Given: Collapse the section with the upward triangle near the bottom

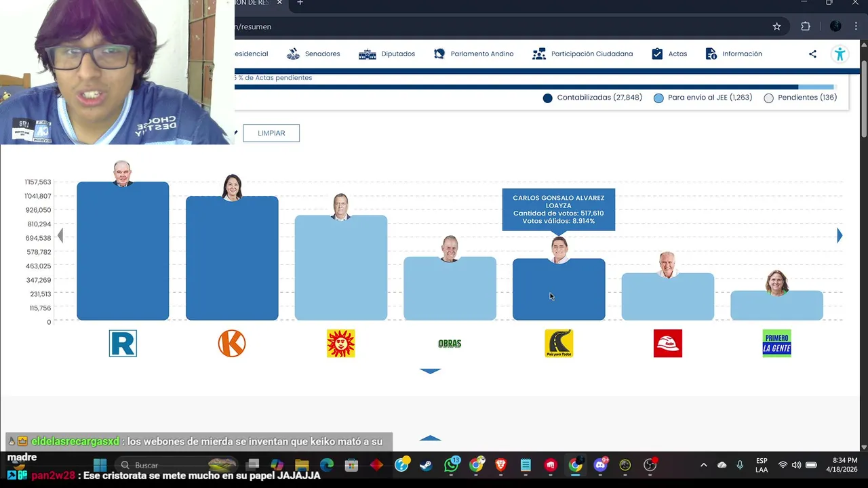Looking at the screenshot, I should click(431, 439).
